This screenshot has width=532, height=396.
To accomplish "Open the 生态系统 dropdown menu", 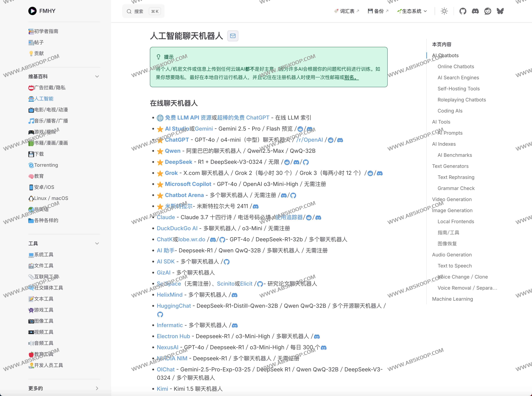I will click(x=412, y=11).
